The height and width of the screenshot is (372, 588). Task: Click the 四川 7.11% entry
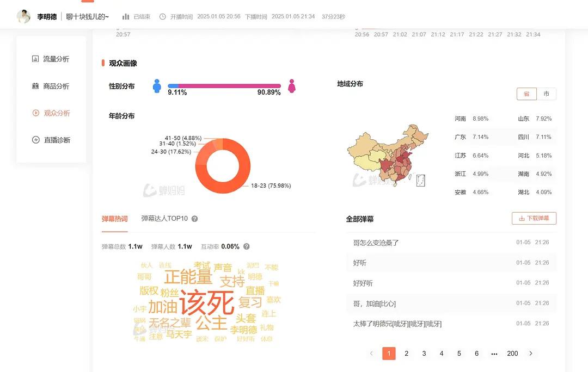[x=535, y=137]
